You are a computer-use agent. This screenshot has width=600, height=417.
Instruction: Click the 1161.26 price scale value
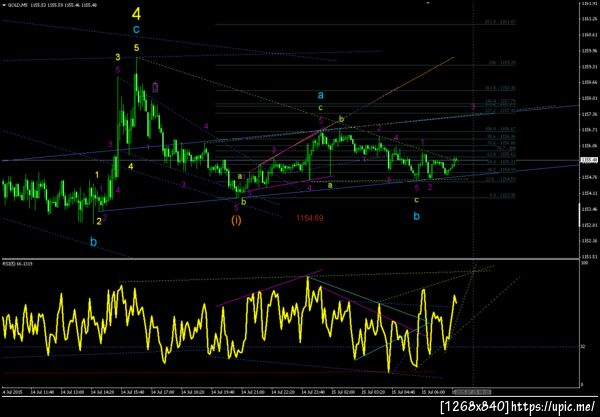pos(590,19)
